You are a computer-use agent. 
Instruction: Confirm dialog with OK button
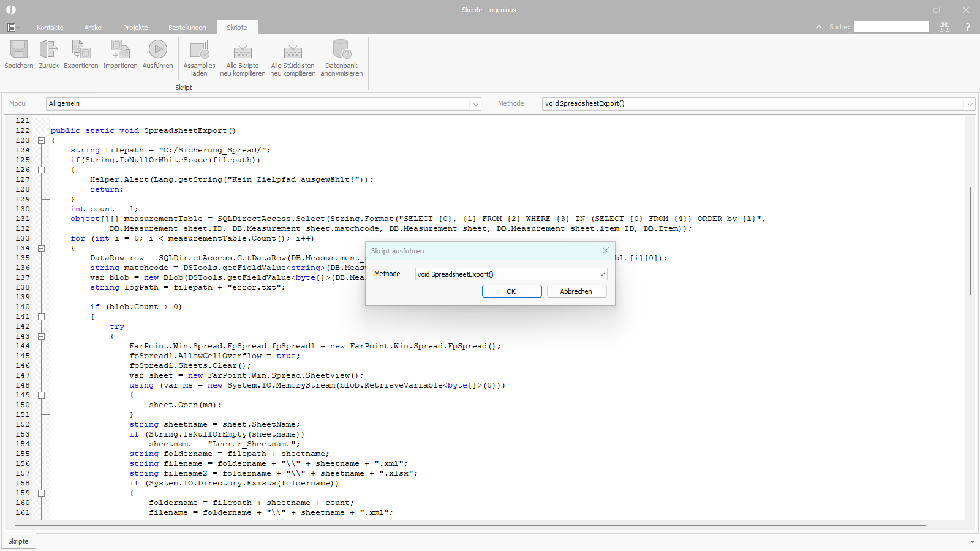[511, 291]
